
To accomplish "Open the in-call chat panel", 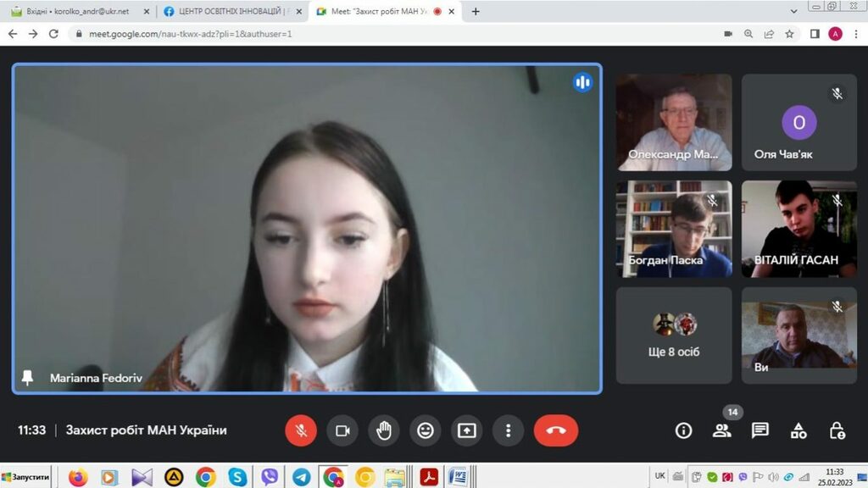I will coord(760,430).
